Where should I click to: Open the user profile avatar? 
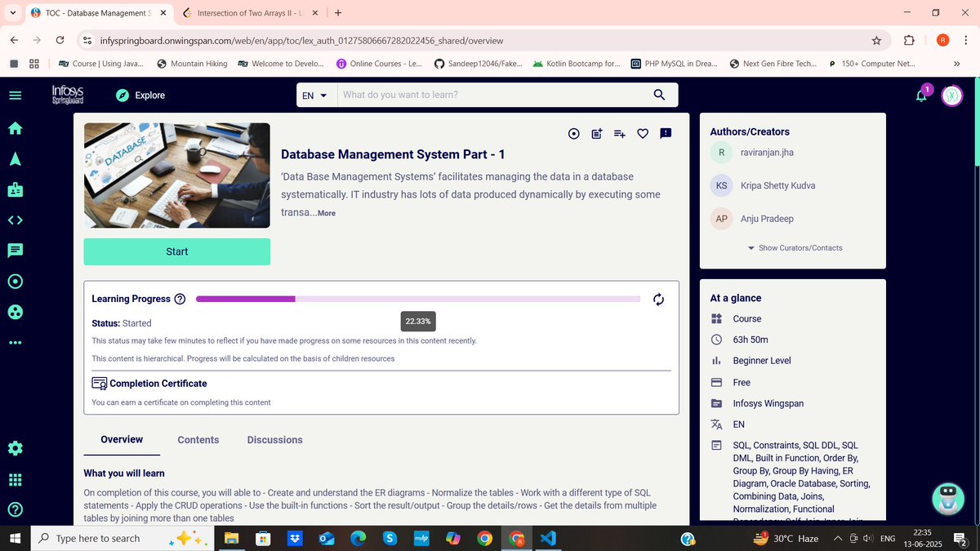951,96
